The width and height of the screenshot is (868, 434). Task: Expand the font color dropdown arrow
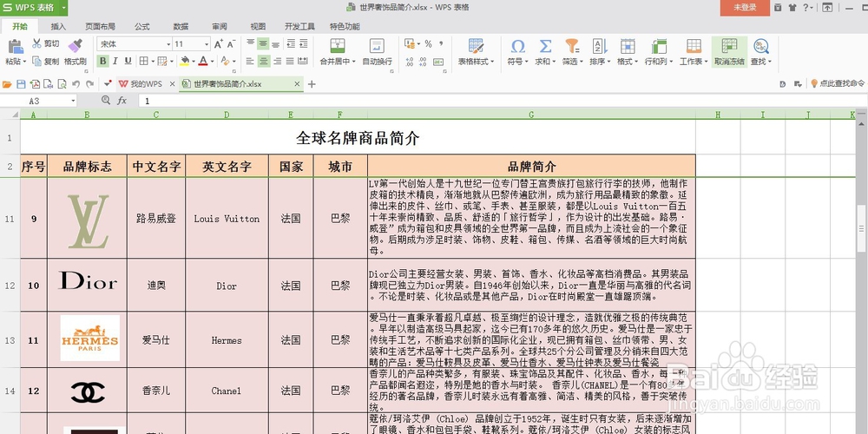click(x=213, y=62)
